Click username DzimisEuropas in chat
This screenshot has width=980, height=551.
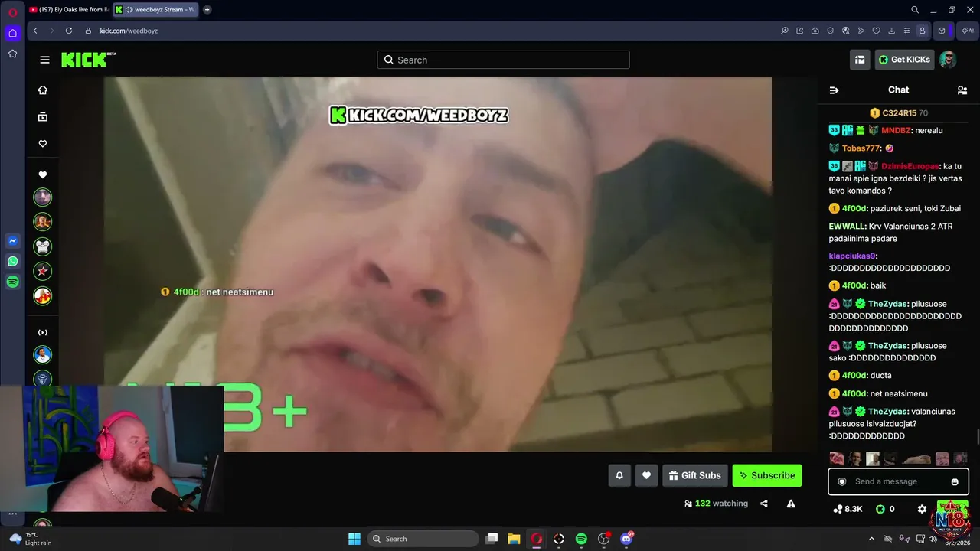pyautogui.click(x=910, y=166)
